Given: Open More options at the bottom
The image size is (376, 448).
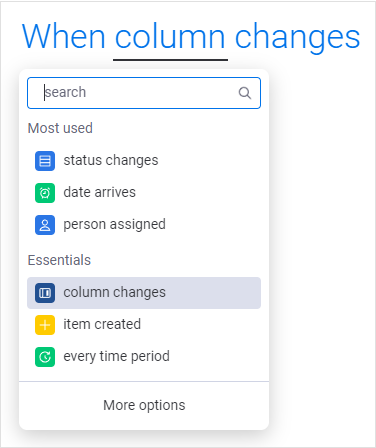Looking at the screenshot, I should click(x=144, y=405).
